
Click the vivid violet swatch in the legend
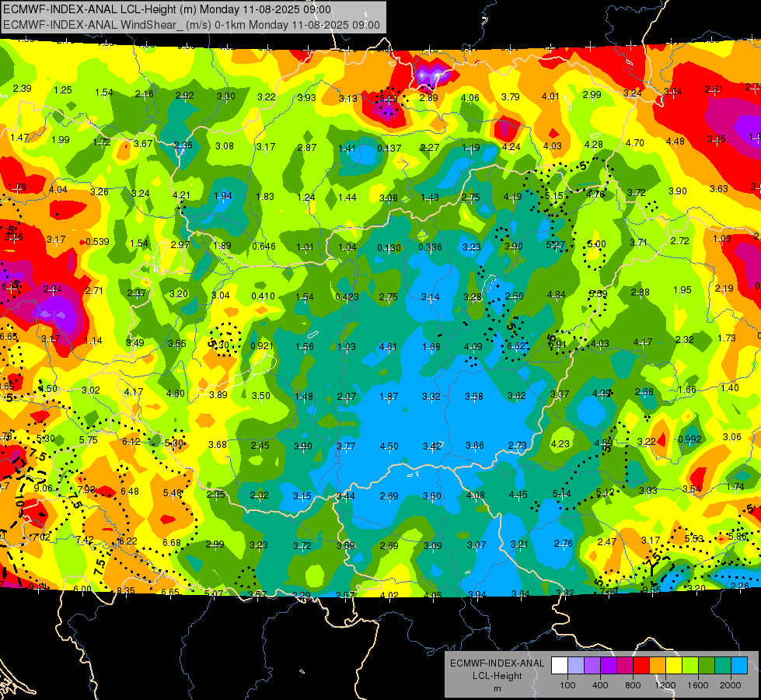click(x=609, y=666)
